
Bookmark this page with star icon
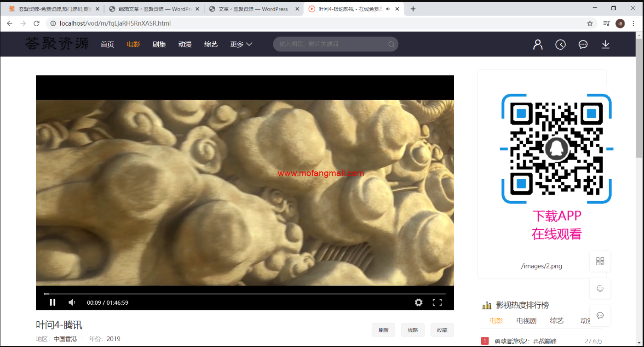pyautogui.click(x=590, y=23)
